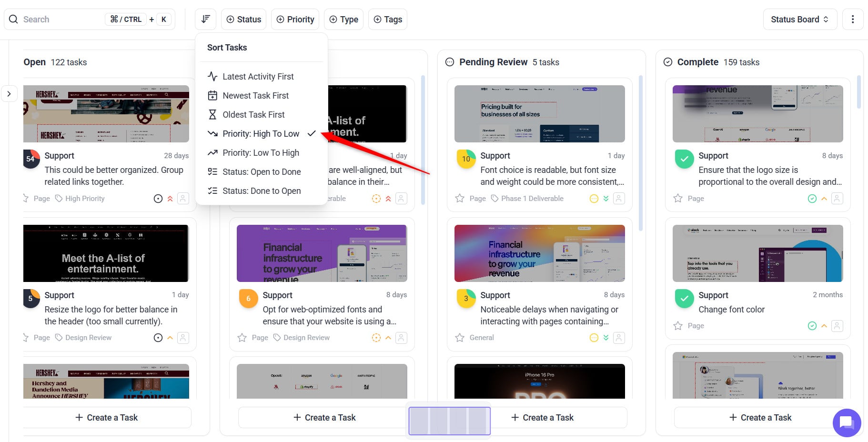Viewport: 868px width, 442px height.
Task: Click in the Search input field
Action: [x=62, y=20]
